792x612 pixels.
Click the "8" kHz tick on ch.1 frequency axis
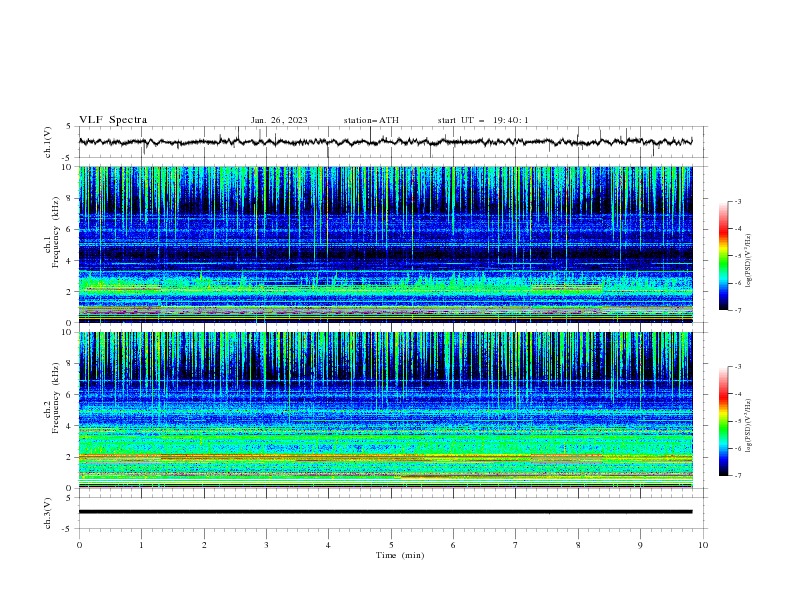(x=70, y=198)
